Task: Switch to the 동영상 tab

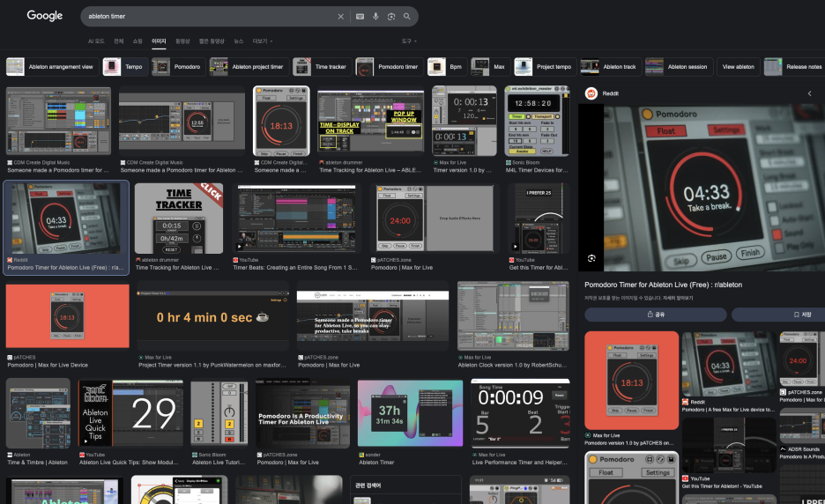Action: point(182,41)
